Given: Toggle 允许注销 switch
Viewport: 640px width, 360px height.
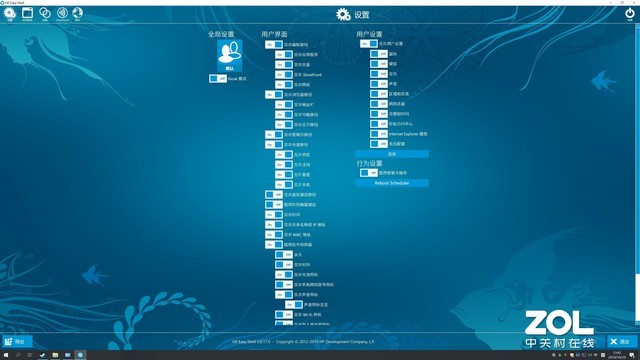Looking at the screenshot, I should (284, 164).
